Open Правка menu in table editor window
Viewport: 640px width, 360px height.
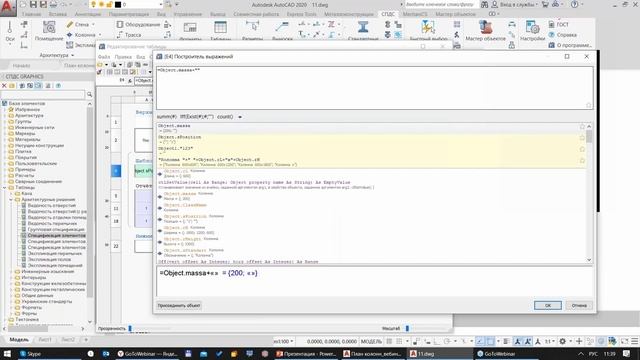pos(123,57)
